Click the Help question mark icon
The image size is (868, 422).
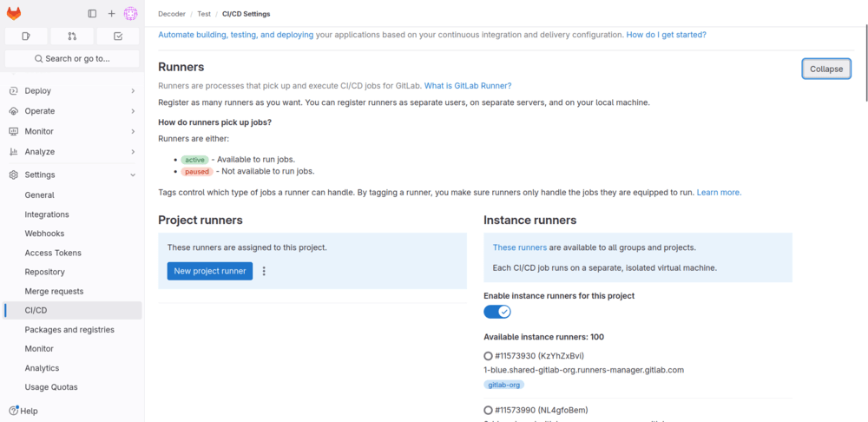pos(14,411)
